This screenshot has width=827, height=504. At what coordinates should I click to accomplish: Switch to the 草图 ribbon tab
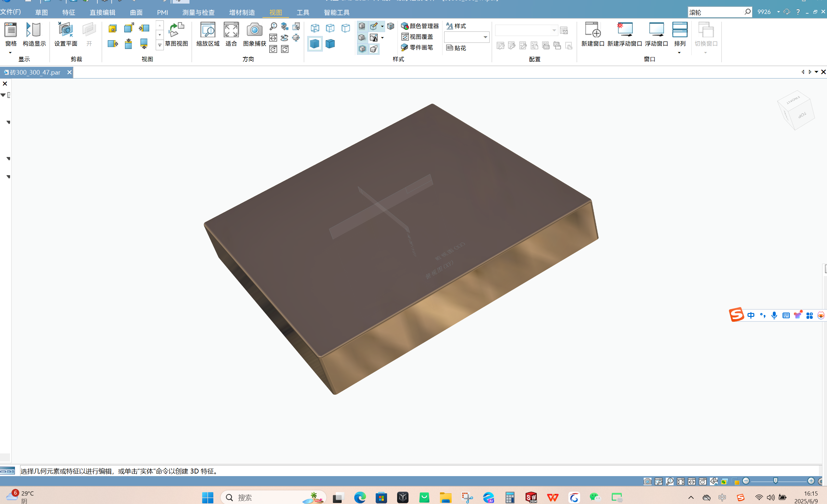pyautogui.click(x=42, y=12)
